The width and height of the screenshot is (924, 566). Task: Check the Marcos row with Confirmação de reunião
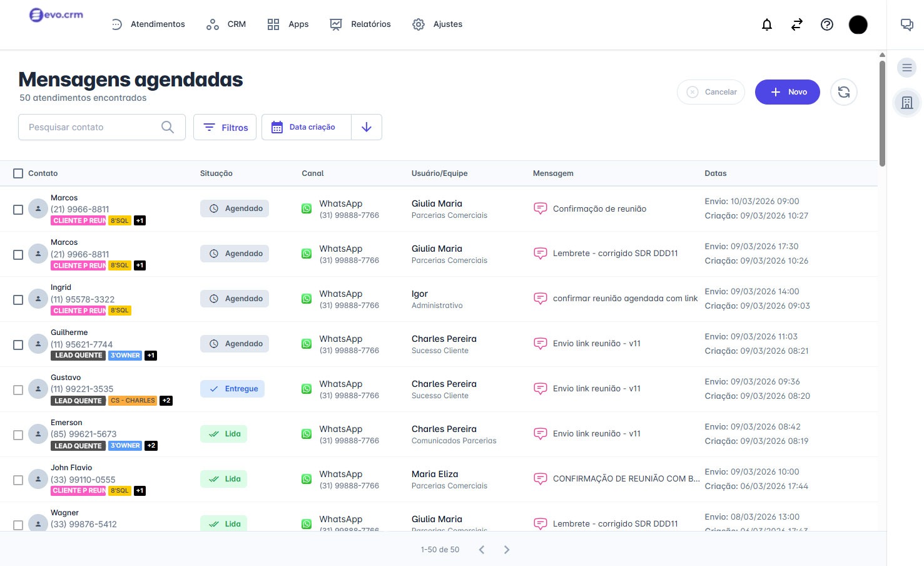[x=18, y=210]
